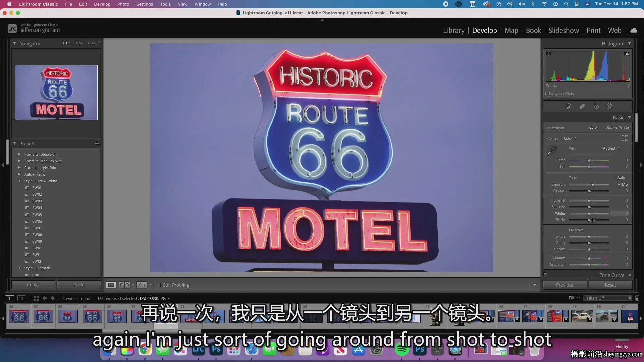Select the Red Eye correction tool
This screenshot has height=362, width=644.
pos(596,106)
